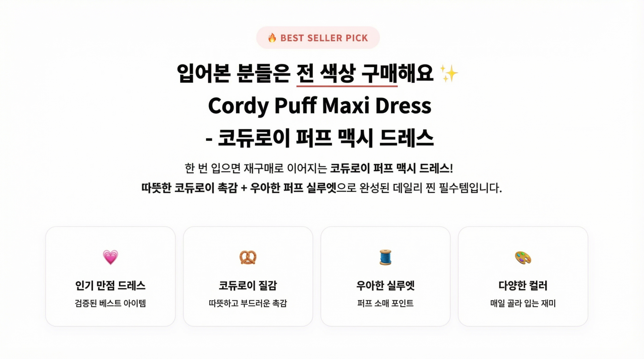Viewport: 644px width, 359px height.
Task: Click the sparkles emoji beside the headline
Action: (449, 73)
